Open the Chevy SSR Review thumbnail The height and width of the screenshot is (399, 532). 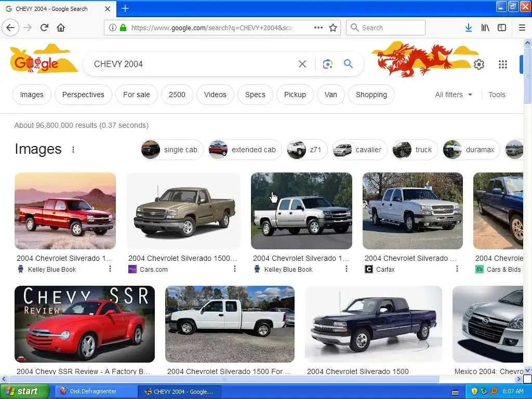point(85,324)
